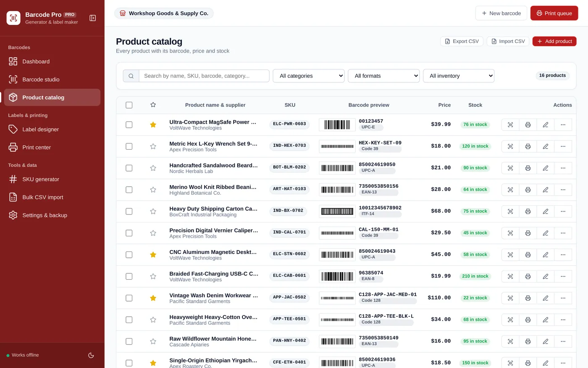Screen dimensions: 588x368
Task: Open Bulk CSV import in sidebar
Action: (52, 197)
